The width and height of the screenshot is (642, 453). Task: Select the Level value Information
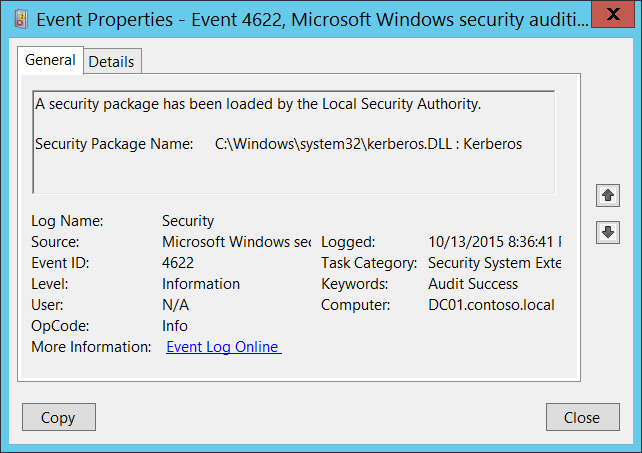(x=201, y=284)
